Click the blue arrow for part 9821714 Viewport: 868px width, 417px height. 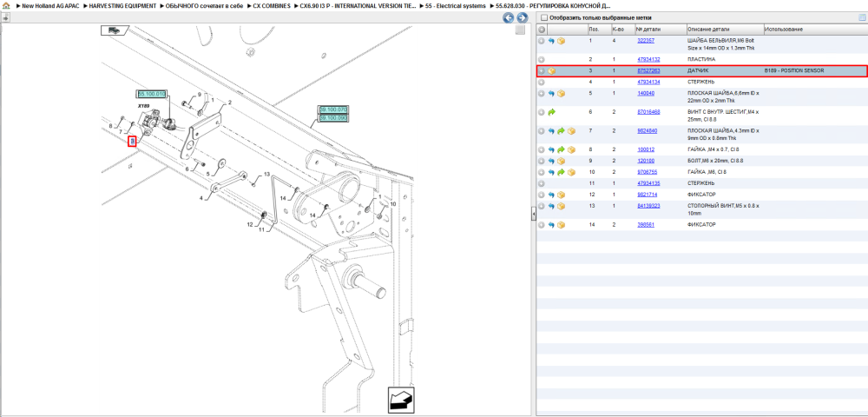click(x=551, y=195)
